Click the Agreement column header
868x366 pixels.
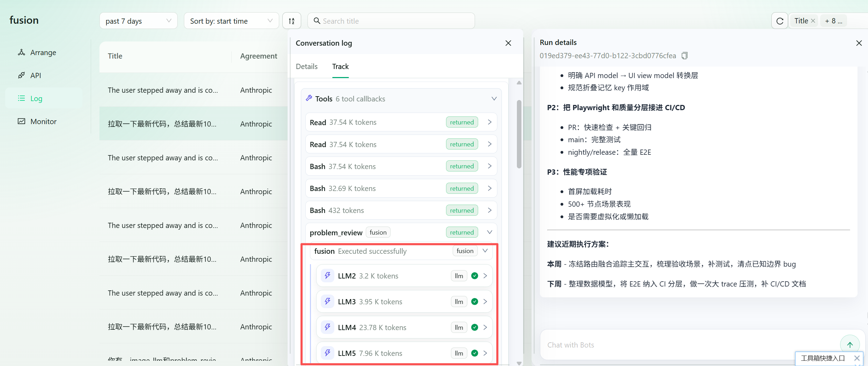259,56
